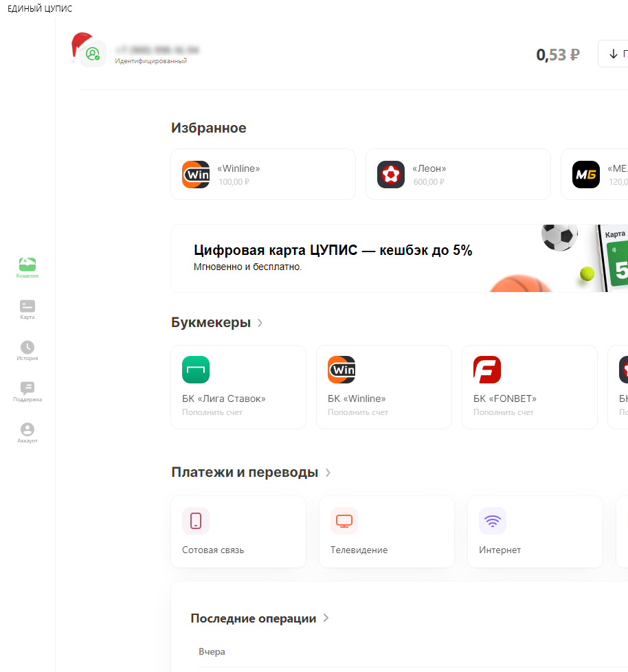Click the Лига Ставок green logo

(196, 370)
